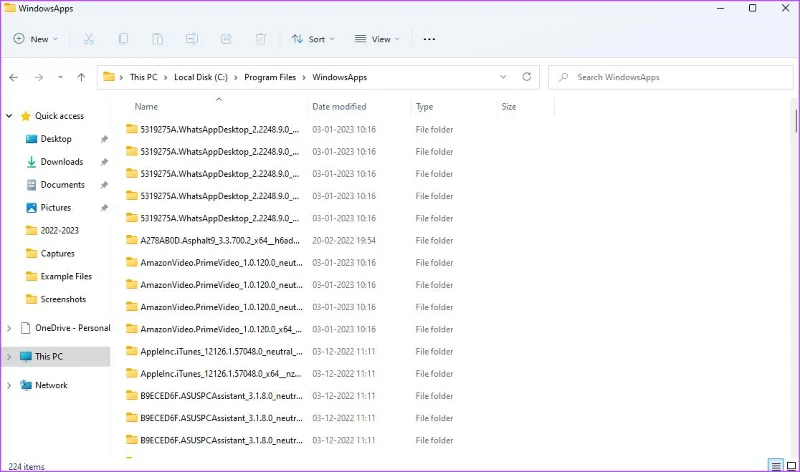Click the Search WindowsApps field
This screenshot has width=800, height=472.
coord(670,78)
